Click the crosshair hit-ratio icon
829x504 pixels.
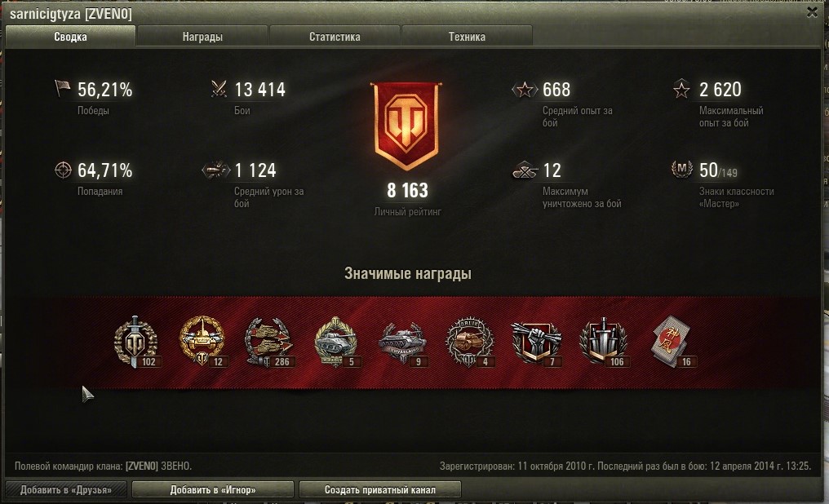tap(63, 170)
